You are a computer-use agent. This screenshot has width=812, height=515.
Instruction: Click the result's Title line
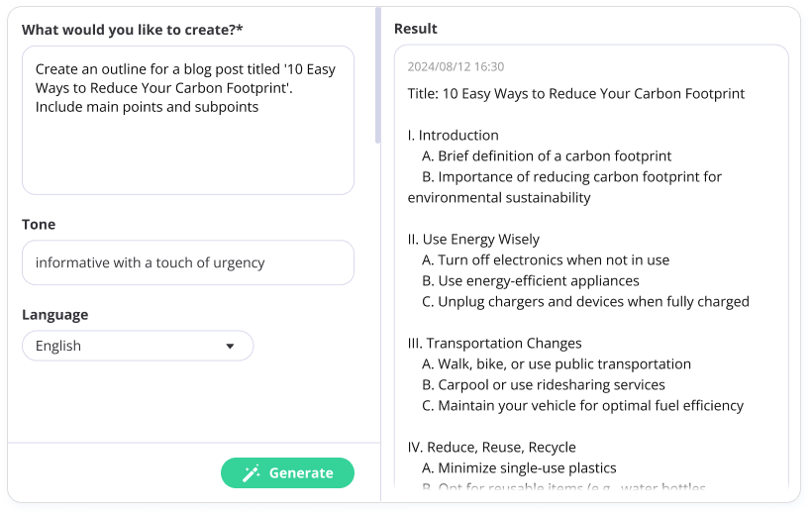(575, 93)
